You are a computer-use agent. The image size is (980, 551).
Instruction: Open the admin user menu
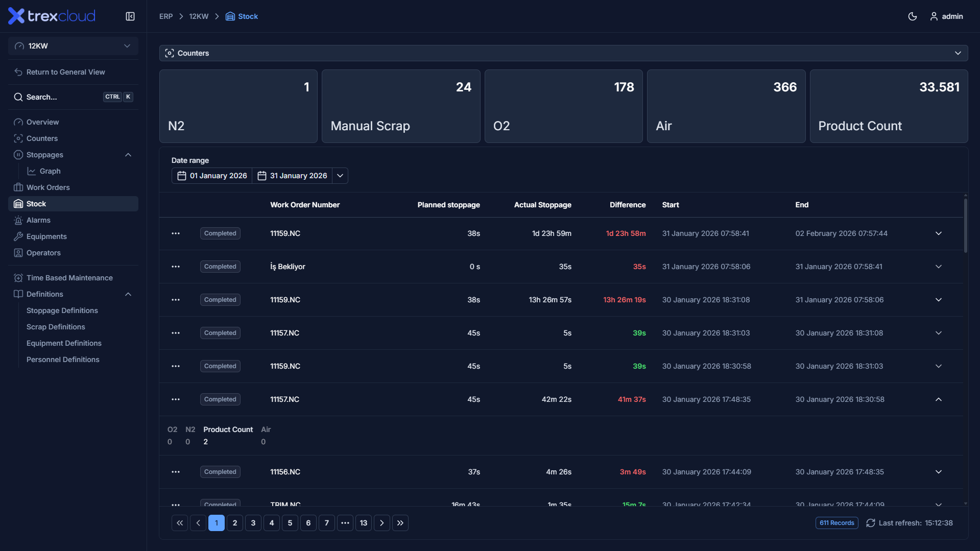coord(946,16)
